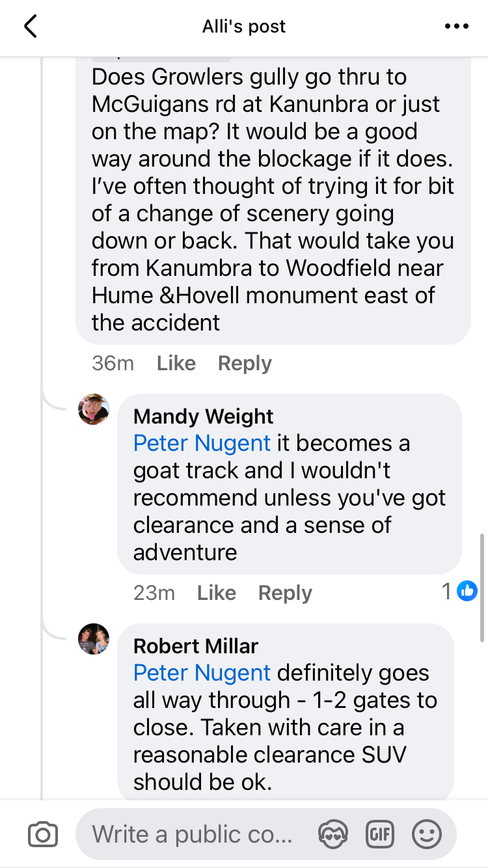Image resolution: width=488 pixels, height=868 pixels.
Task: Open Robert Millar's name link
Action: (x=196, y=646)
